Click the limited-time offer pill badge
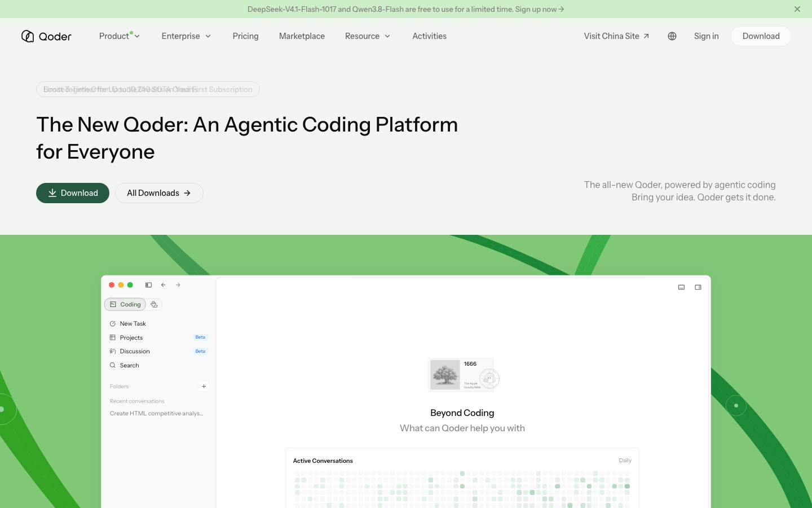 tap(148, 89)
